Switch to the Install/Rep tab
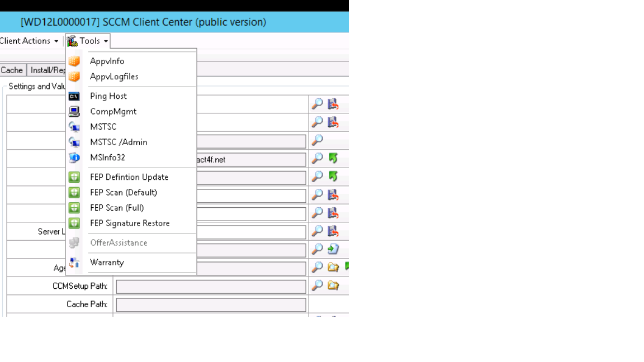This screenshot has width=644, height=362. (x=46, y=70)
